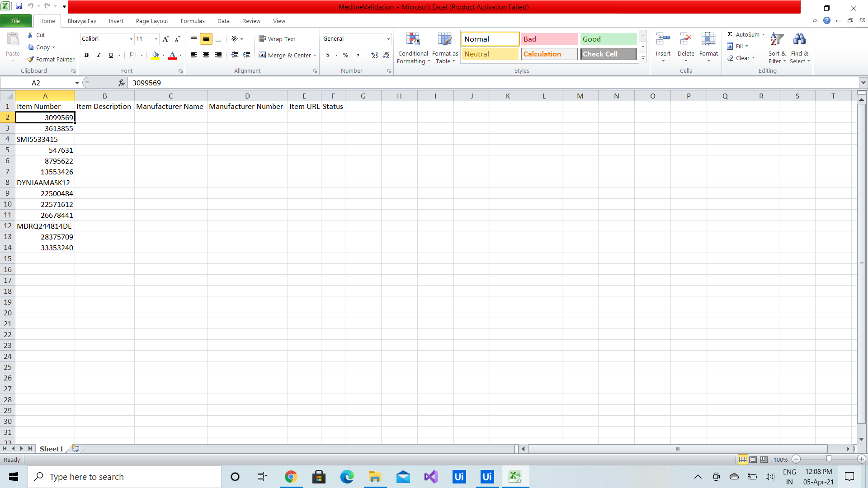The image size is (868, 488).
Task: Insert a new worksheet tab icon
Action: [75, 449]
